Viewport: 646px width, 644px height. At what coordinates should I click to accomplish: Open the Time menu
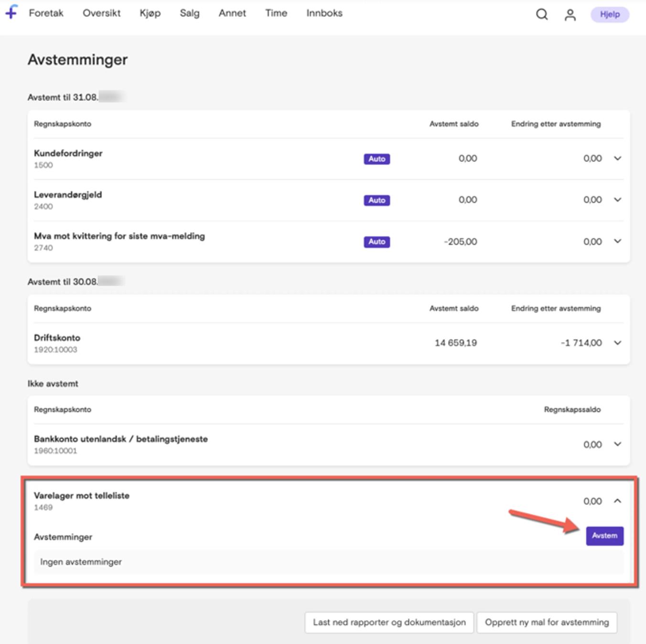pos(276,13)
